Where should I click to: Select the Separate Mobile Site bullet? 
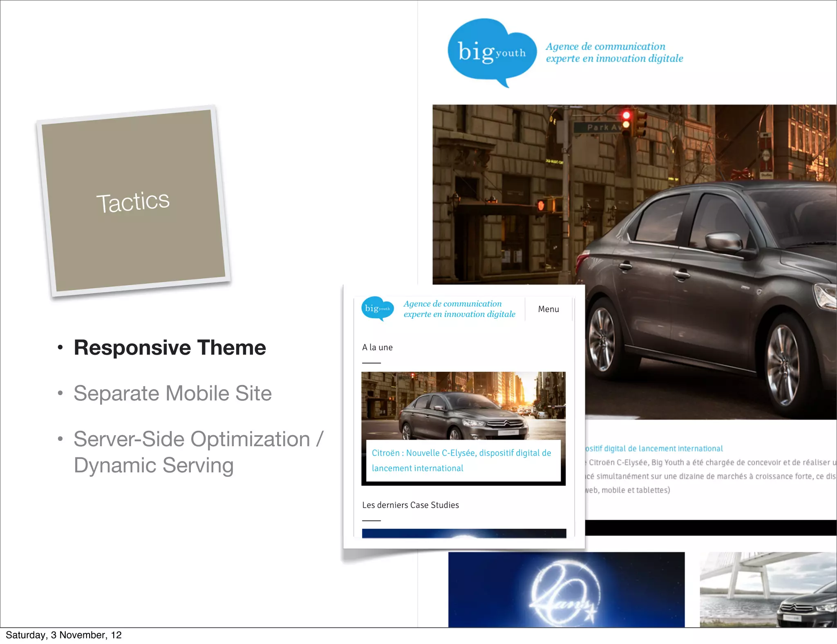click(172, 393)
